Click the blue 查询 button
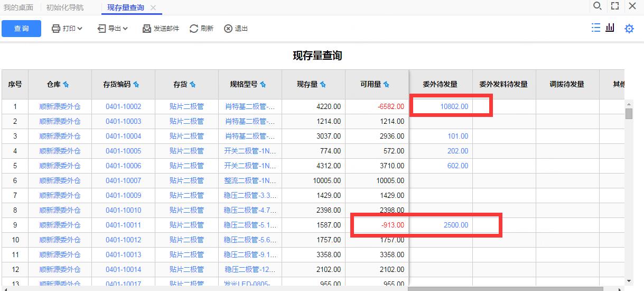This screenshot has height=291, width=644. point(21,29)
